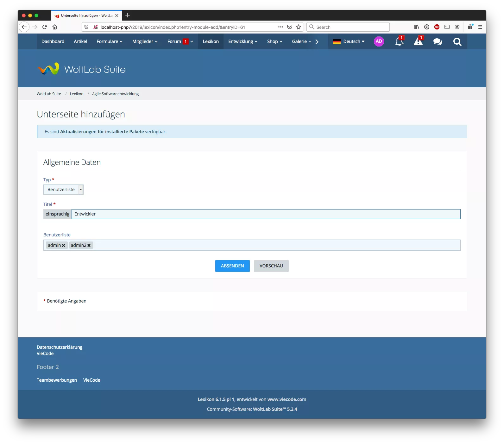Screen dimensions: 504x444
Task: Click the browser reload icon
Action: [45, 27]
